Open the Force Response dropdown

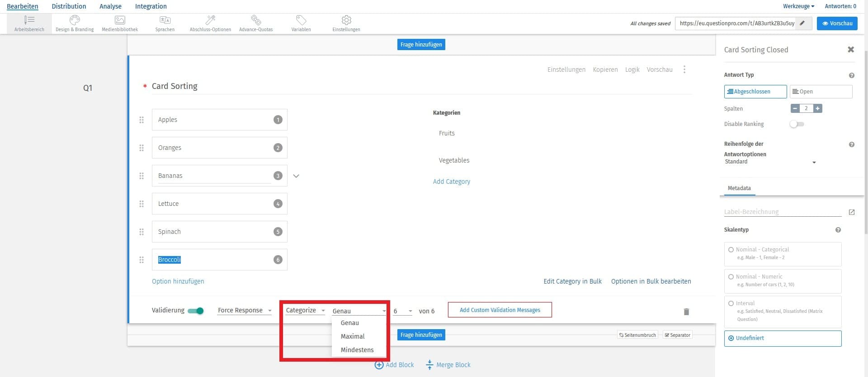(x=245, y=310)
